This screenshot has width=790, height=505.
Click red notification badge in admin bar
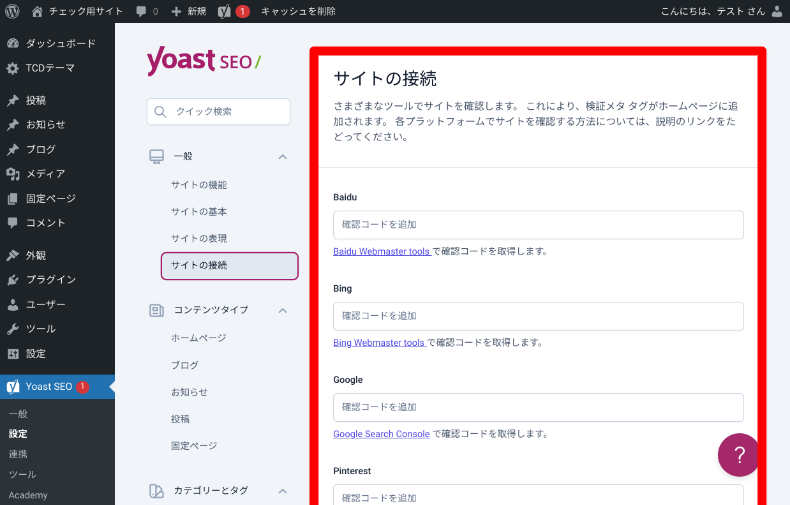point(242,11)
